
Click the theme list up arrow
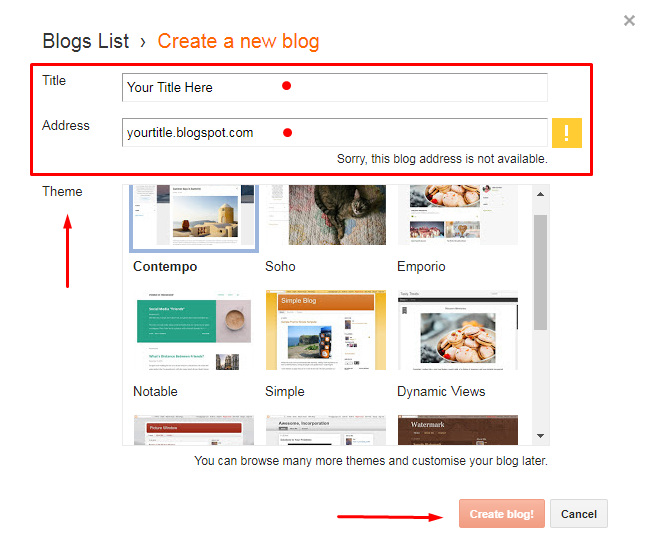point(540,194)
